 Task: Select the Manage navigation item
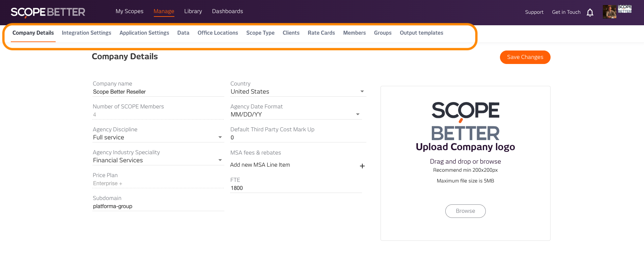coord(164,11)
